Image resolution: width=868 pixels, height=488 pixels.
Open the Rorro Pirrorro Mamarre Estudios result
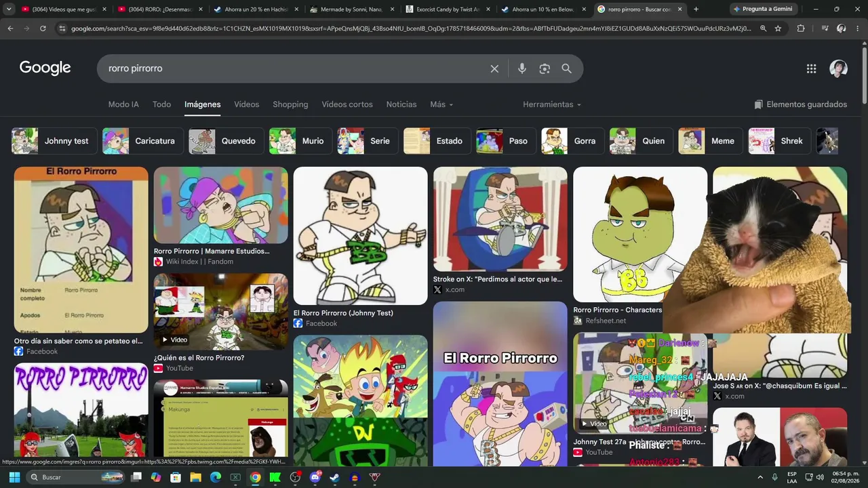tap(212, 251)
